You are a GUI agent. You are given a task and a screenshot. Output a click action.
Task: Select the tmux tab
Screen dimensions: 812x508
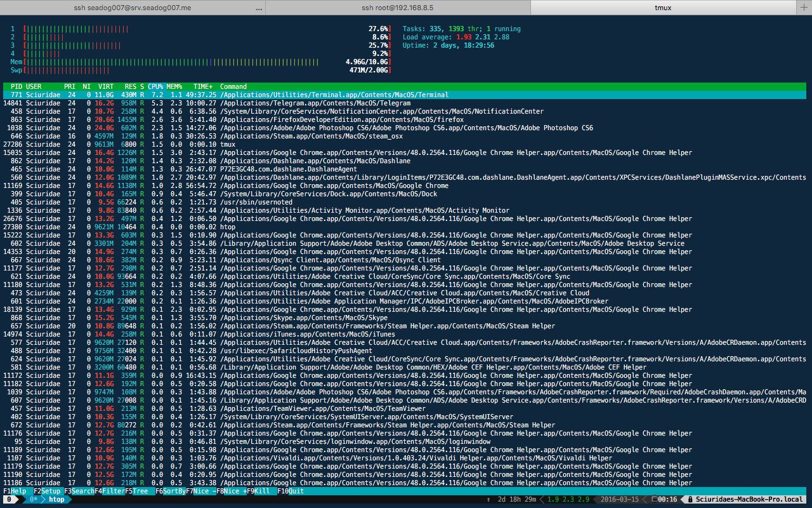tap(663, 8)
